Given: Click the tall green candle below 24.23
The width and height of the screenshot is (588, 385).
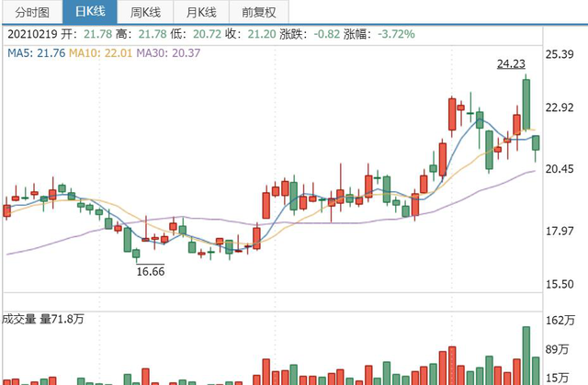Looking at the screenshot, I should tap(526, 104).
